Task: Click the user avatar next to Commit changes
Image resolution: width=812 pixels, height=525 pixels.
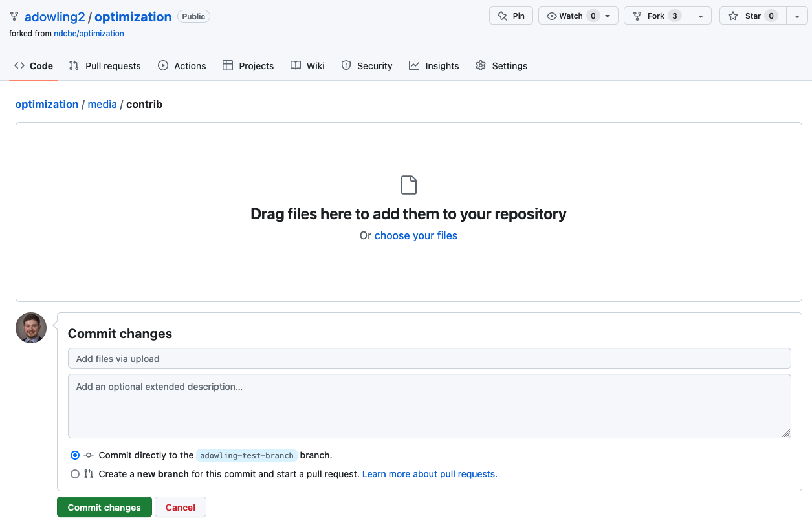Action: [x=31, y=328]
